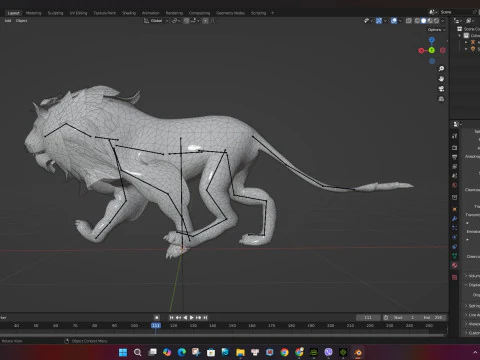Viewport: 480px width, 360px height.
Task: Open the Global transform orientation dropdown
Action: [x=156, y=21]
